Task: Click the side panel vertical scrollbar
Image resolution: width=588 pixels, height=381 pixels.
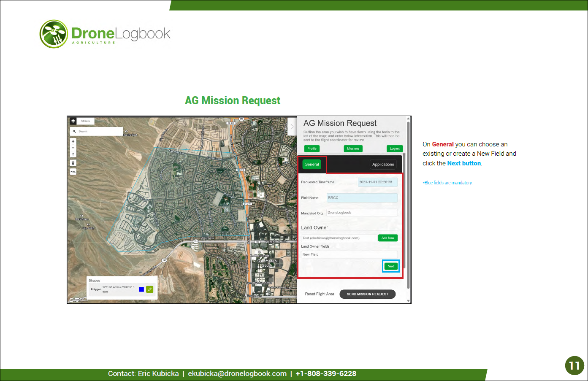Action: tap(408, 205)
